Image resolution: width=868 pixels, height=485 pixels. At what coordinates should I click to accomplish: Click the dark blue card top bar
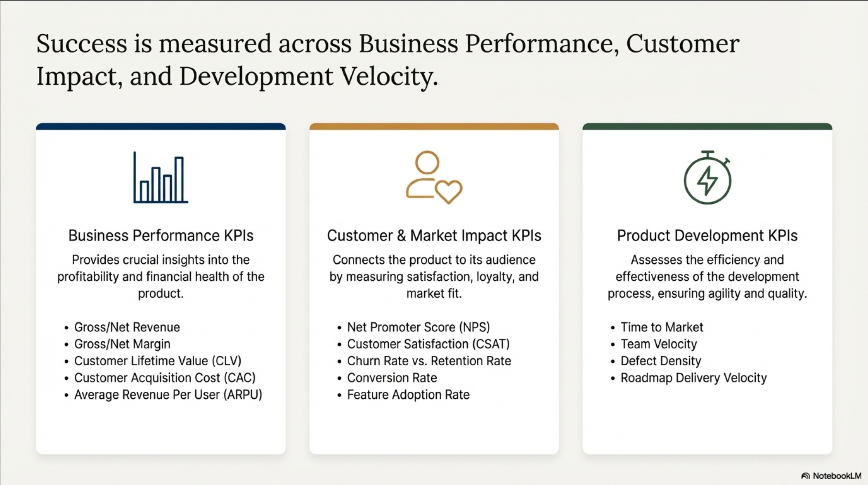(x=161, y=126)
